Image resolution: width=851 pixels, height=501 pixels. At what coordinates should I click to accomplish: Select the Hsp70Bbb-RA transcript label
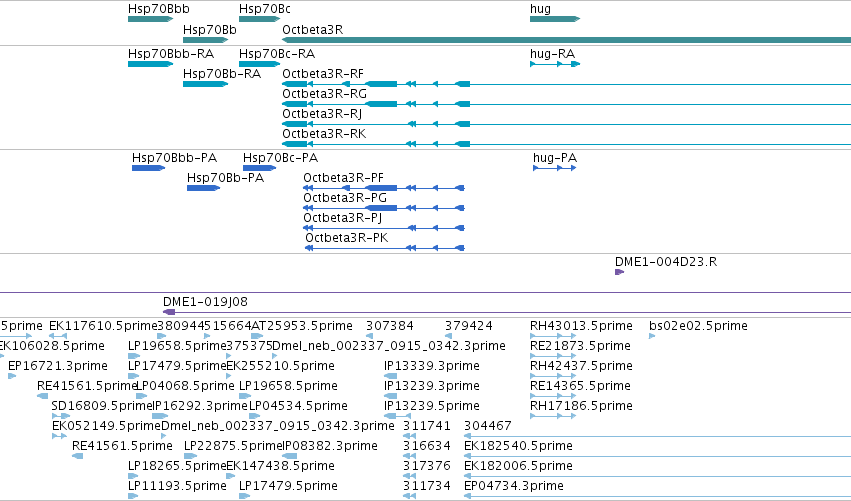click(171, 54)
